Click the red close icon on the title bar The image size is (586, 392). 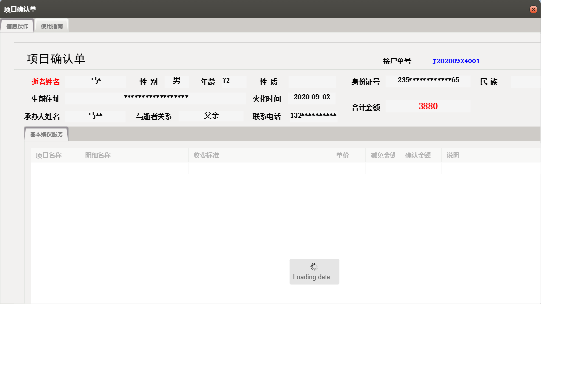pyautogui.click(x=533, y=9)
